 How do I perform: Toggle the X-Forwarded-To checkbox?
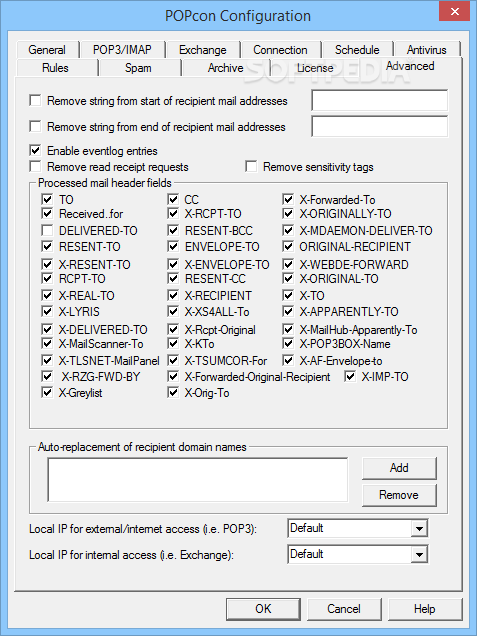click(288, 199)
